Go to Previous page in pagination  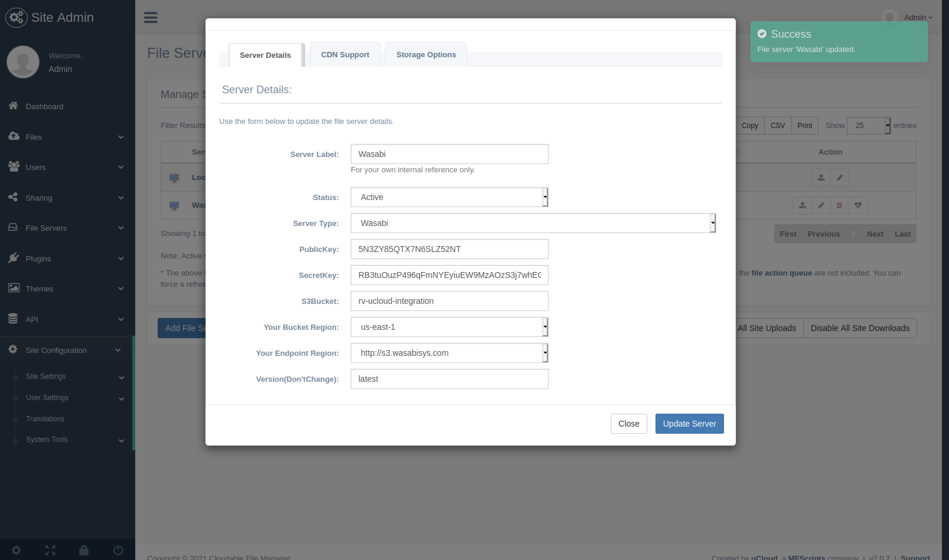pos(824,234)
